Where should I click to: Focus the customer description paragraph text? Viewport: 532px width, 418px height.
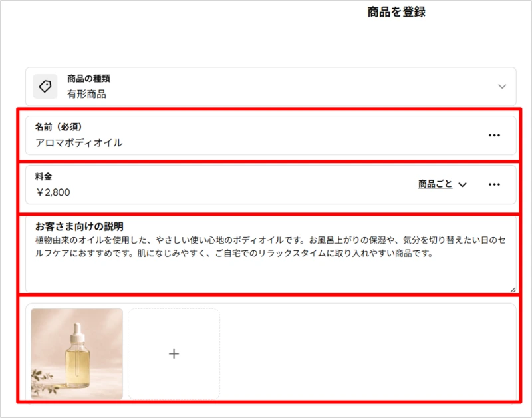271,247
